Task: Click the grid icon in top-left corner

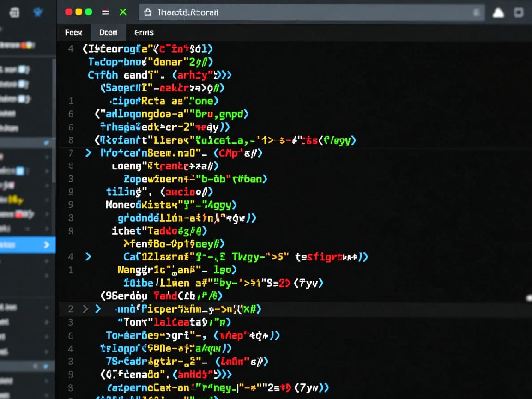Action: click(15, 12)
